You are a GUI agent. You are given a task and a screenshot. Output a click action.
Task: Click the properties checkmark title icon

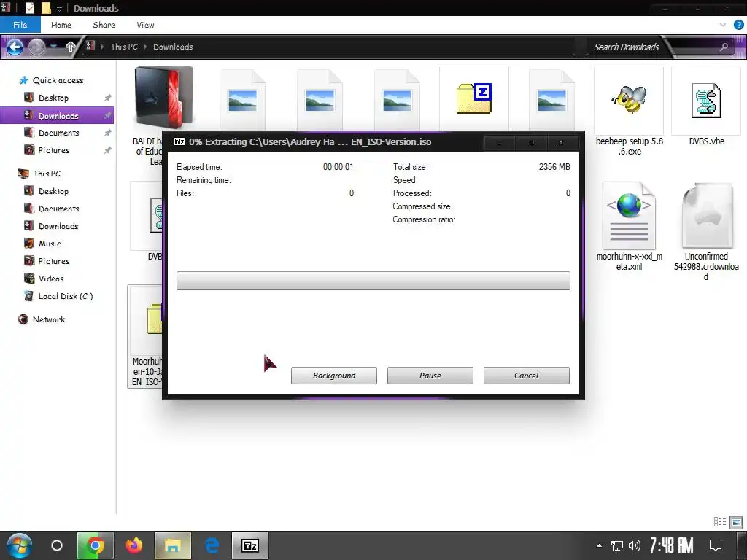[x=29, y=8]
